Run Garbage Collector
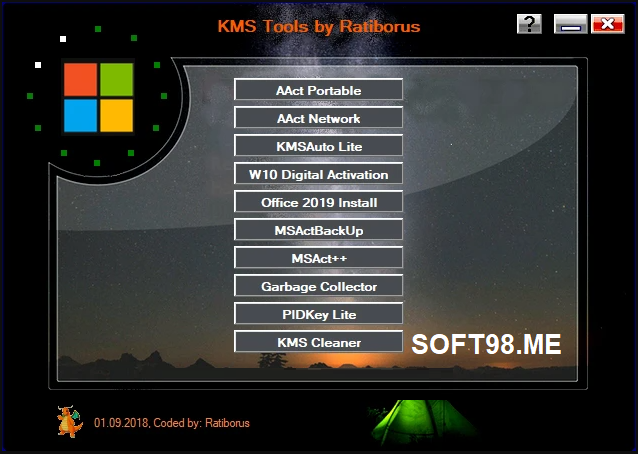Viewport: 638px width, 454px height. [318, 286]
